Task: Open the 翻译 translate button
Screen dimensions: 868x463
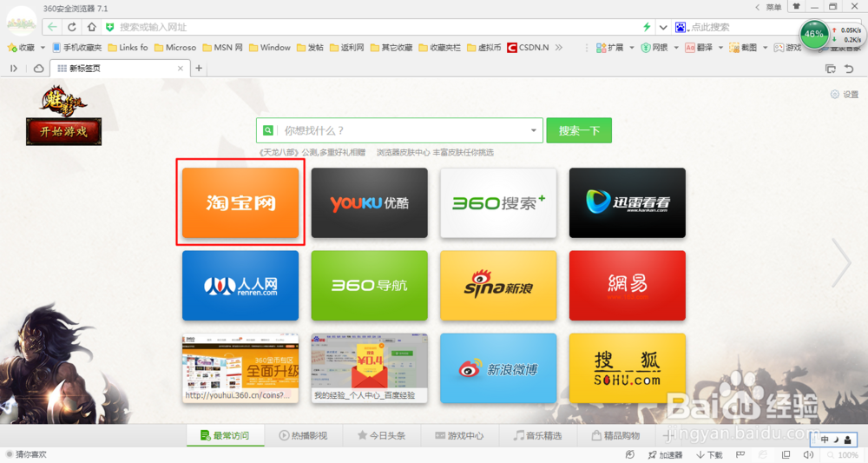Action: 699,48
